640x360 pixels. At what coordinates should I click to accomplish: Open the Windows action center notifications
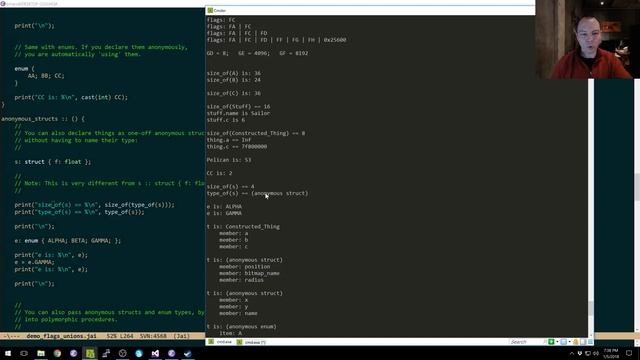click(629, 353)
